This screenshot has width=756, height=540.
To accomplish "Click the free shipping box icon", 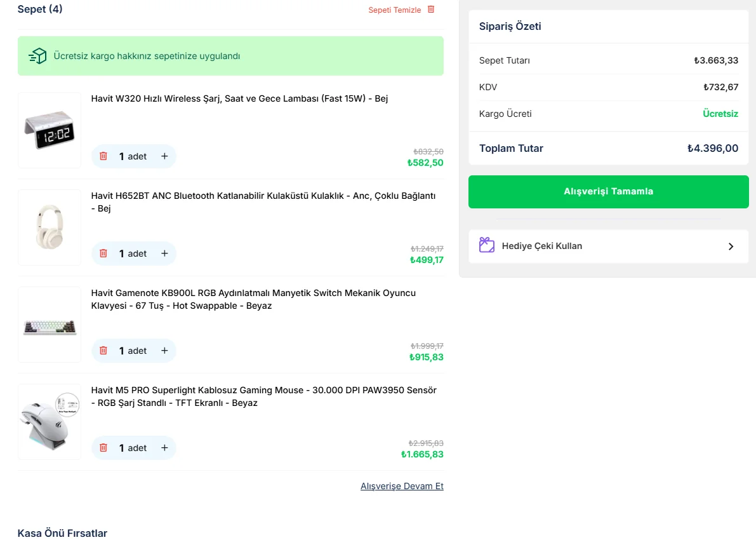I will [x=38, y=56].
